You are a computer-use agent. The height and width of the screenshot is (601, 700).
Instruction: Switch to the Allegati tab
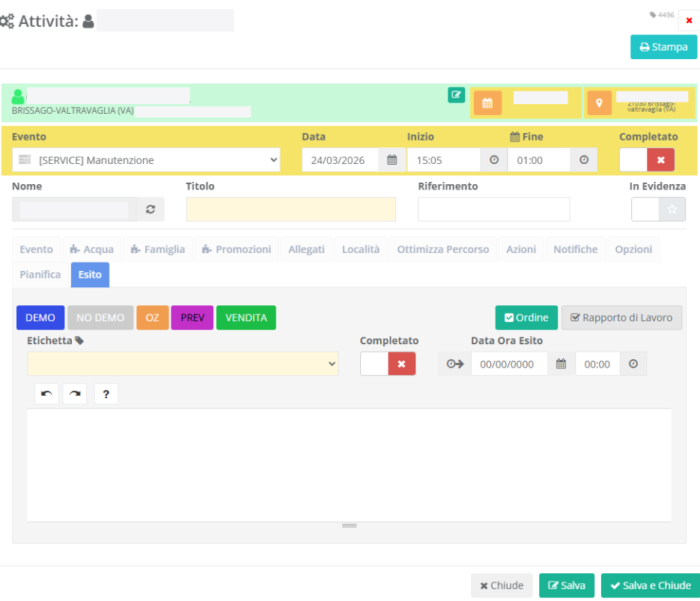(306, 249)
